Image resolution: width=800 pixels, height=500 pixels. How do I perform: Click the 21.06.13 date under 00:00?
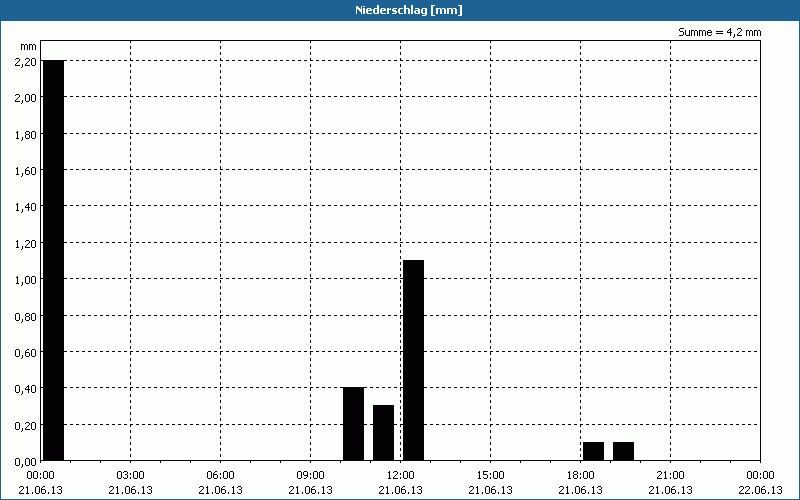point(40,490)
